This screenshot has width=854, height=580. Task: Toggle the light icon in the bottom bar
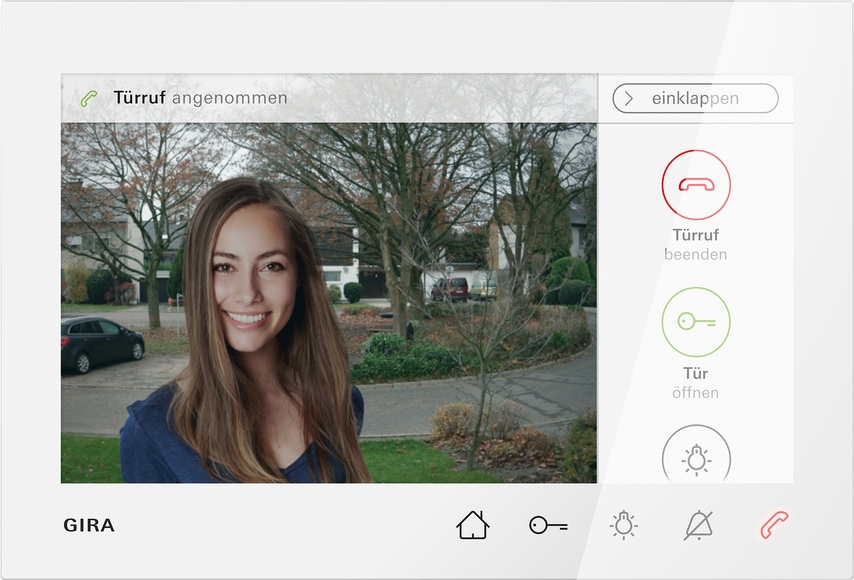(624, 525)
